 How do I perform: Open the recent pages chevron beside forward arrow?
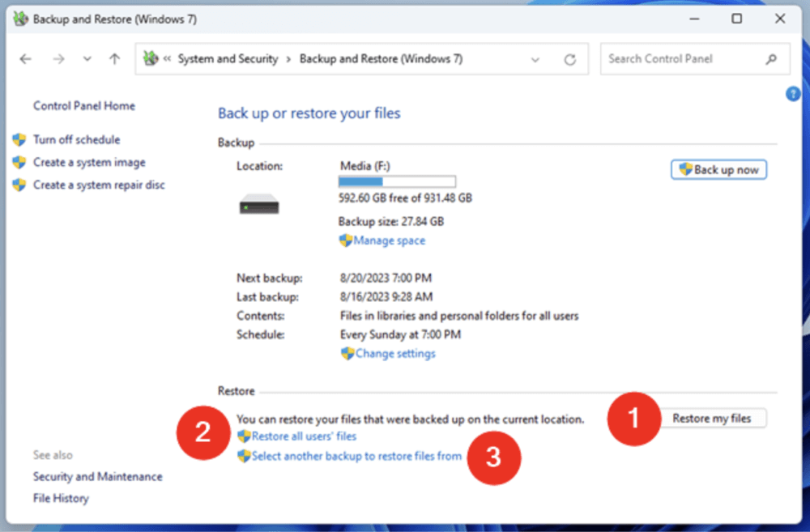(x=87, y=58)
